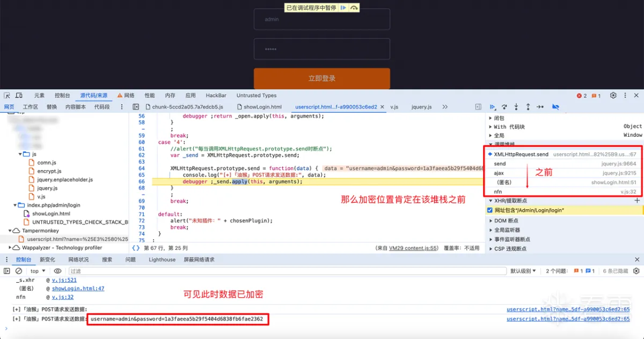
Task: Select the 内容脚本 navigator tab
Action: 76,107
